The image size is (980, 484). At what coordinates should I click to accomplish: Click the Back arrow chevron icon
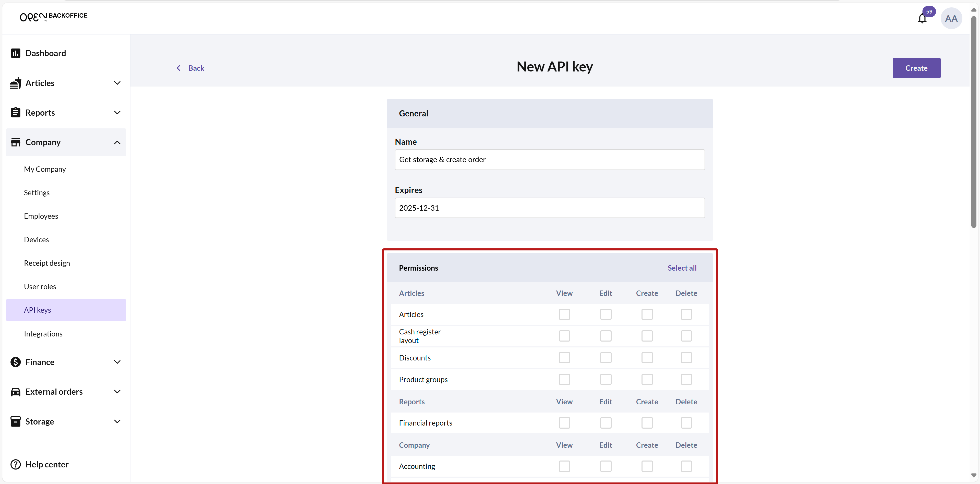pos(178,68)
